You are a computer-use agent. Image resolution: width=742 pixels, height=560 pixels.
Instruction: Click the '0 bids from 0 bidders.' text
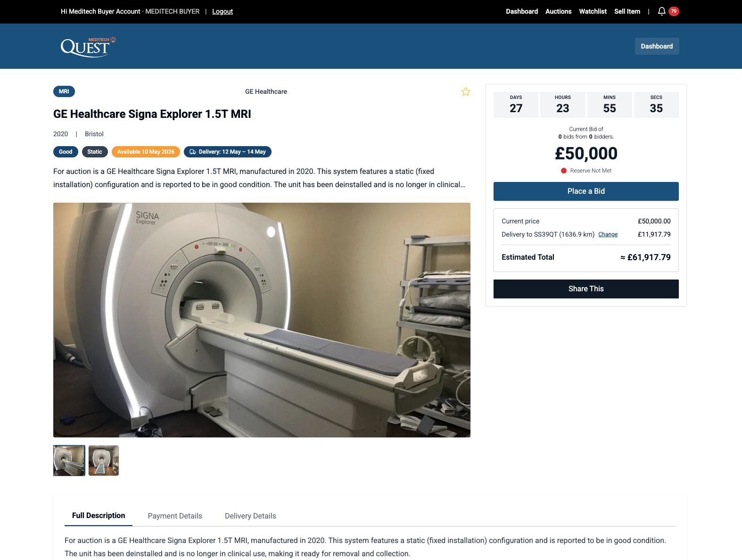[x=586, y=137]
